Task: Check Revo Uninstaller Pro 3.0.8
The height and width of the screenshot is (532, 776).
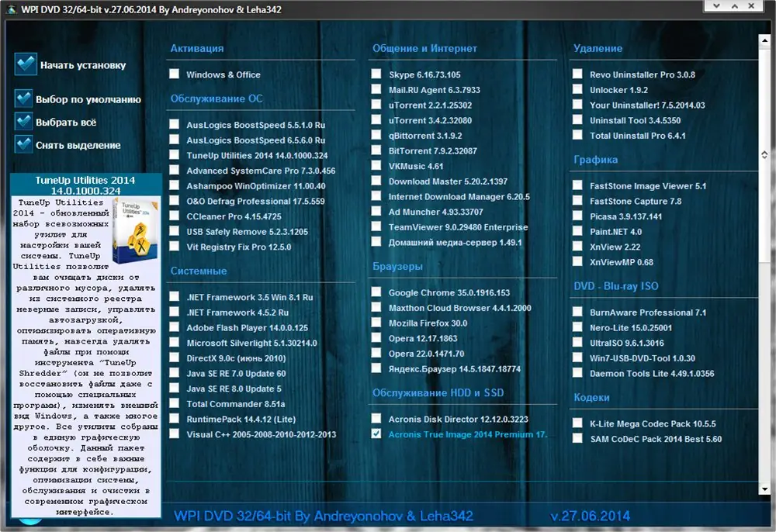Action: (x=577, y=74)
